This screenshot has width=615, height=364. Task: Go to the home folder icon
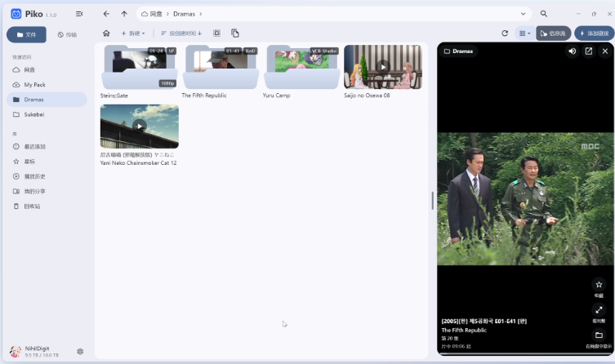tap(106, 33)
